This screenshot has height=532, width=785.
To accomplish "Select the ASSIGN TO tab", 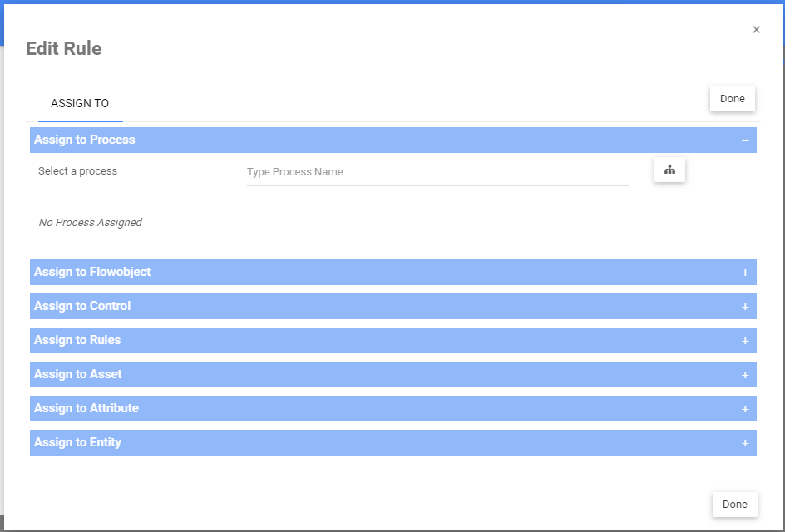I will [x=80, y=104].
